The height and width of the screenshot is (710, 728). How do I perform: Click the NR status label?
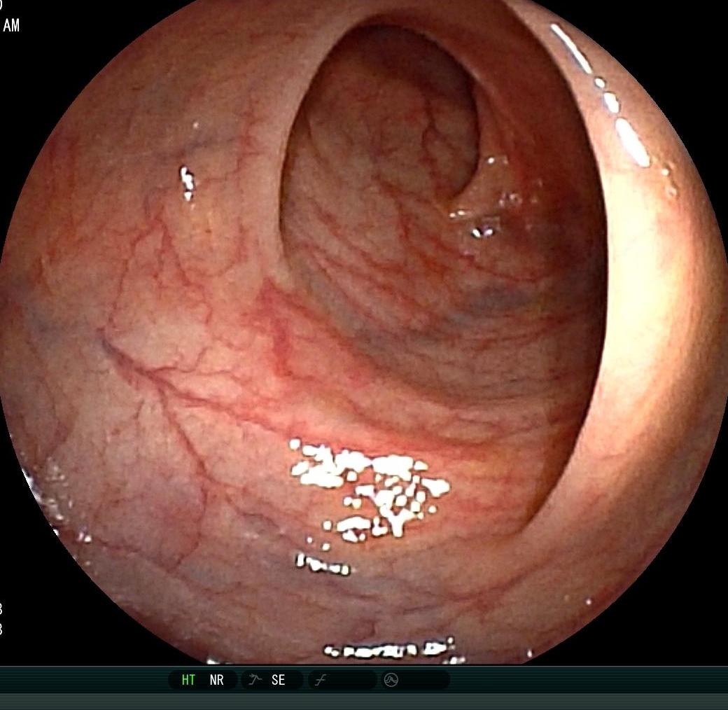(x=216, y=680)
